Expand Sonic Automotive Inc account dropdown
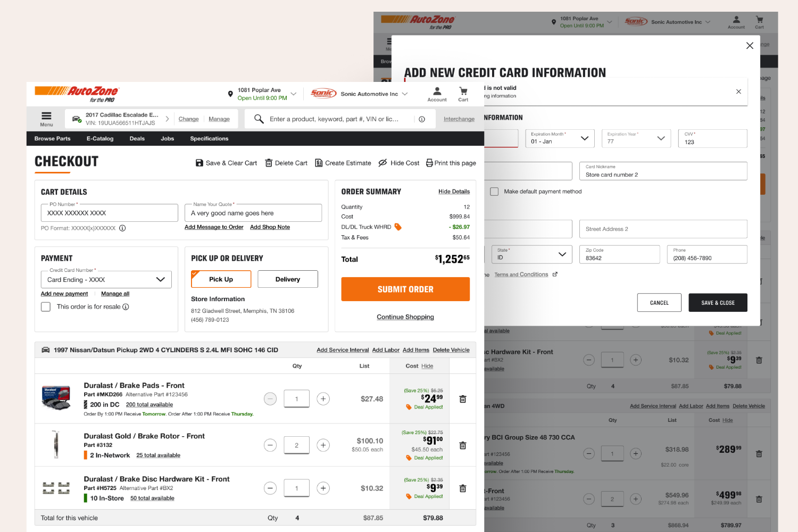The width and height of the screenshot is (798, 532). [405, 94]
